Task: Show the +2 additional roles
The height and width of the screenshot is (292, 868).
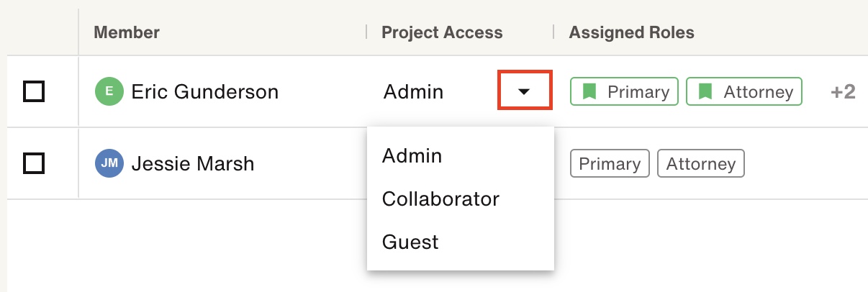Action: 843,92
